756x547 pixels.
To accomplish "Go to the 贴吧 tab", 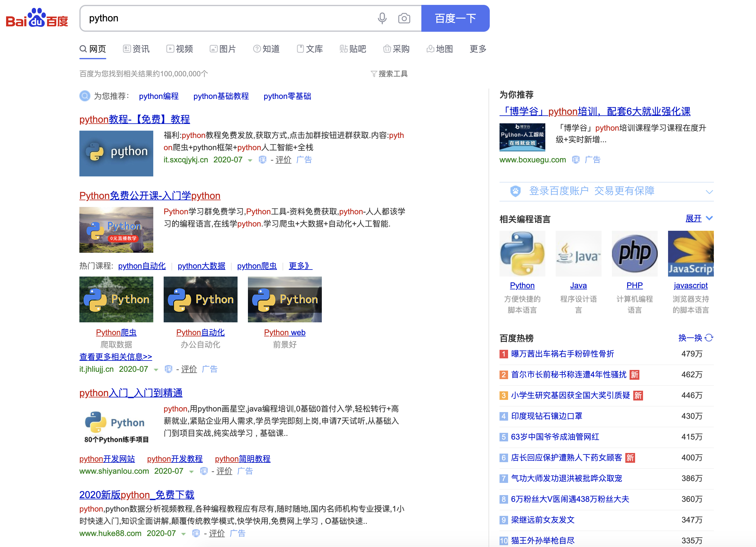I will (x=353, y=49).
